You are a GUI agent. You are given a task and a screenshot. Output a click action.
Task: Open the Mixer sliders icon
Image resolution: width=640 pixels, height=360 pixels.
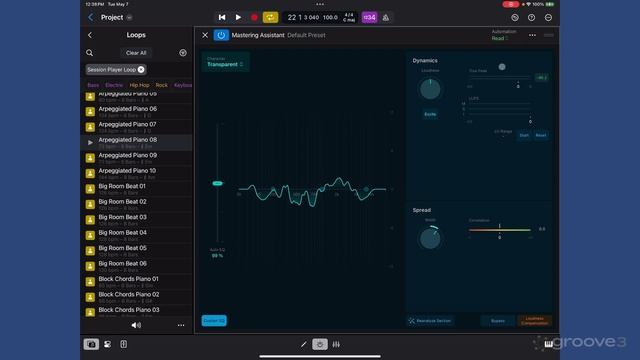click(x=336, y=344)
